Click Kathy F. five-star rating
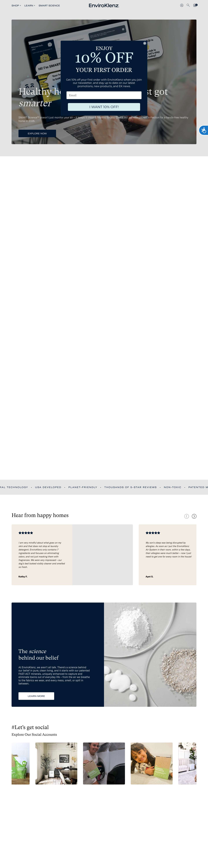Viewport: 208px width, 868px height. pyautogui.click(x=26, y=533)
